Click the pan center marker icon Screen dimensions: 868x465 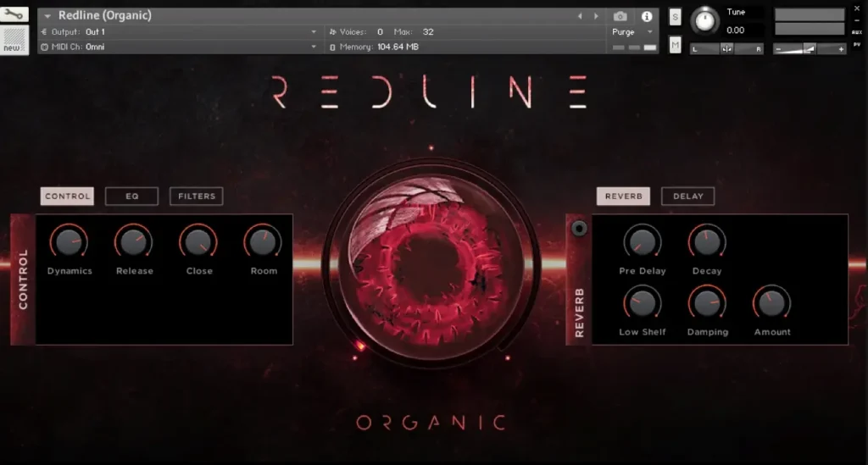(726, 49)
